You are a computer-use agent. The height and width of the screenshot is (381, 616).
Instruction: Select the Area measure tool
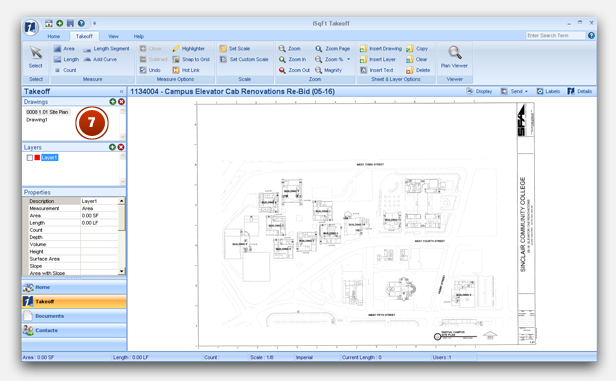(64, 49)
